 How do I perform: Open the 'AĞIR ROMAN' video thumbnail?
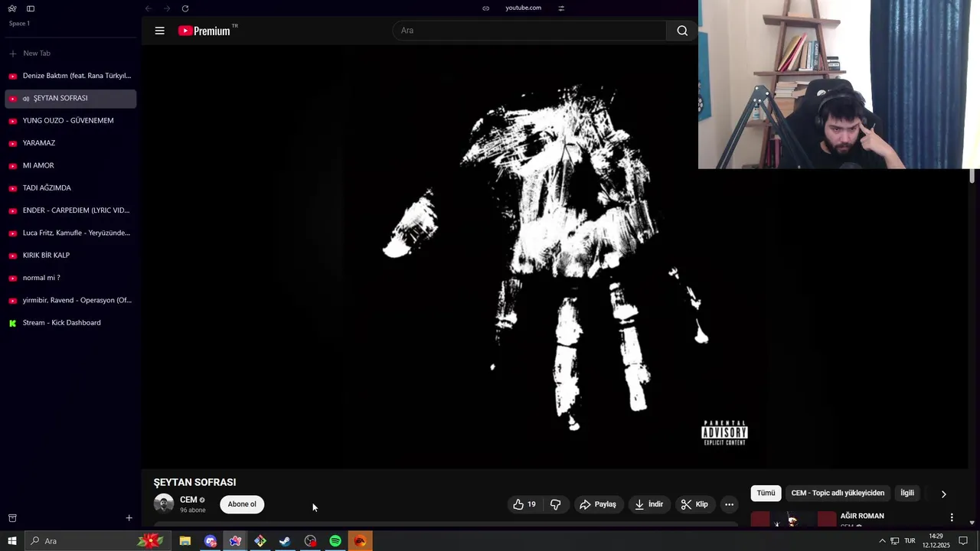(793, 519)
